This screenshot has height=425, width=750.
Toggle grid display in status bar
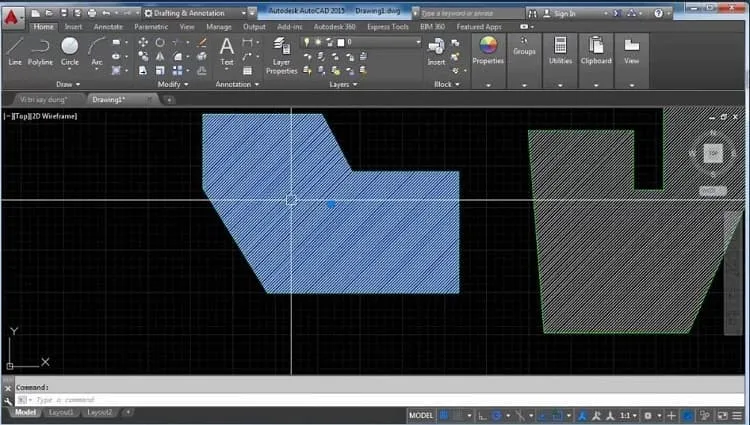tap(444, 415)
